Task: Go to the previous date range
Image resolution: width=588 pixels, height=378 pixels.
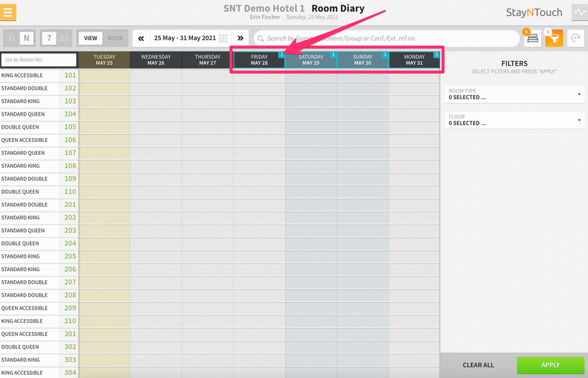Action: click(x=141, y=38)
